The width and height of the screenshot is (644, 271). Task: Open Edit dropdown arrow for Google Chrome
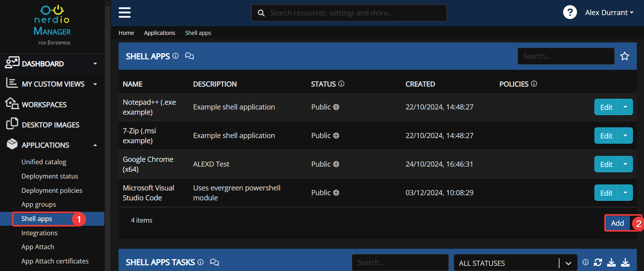625,164
